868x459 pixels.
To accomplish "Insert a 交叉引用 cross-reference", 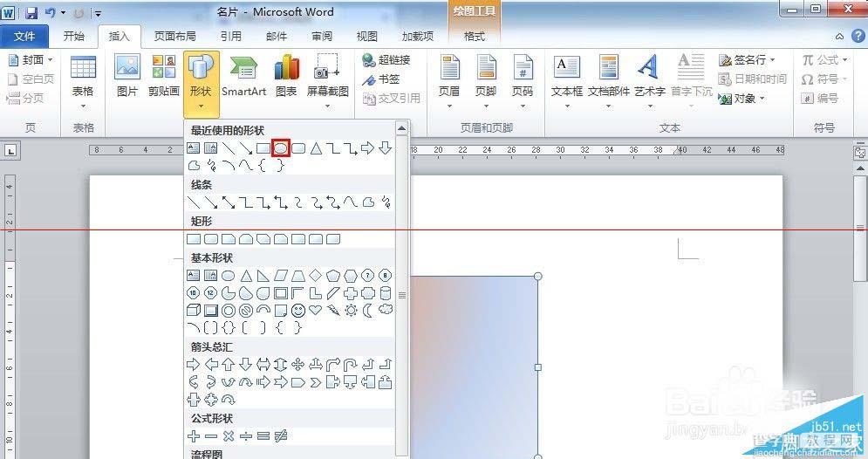I will coord(392,99).
